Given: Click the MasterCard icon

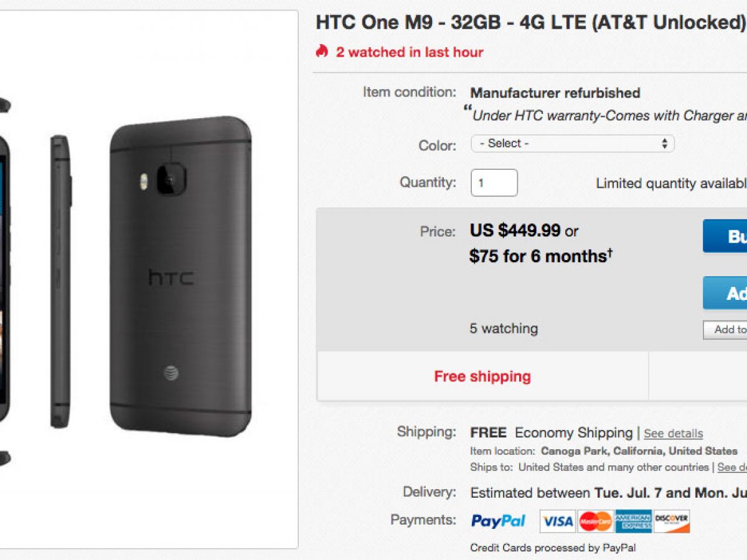Looking at the screenshot, I should tap(595, 521).
